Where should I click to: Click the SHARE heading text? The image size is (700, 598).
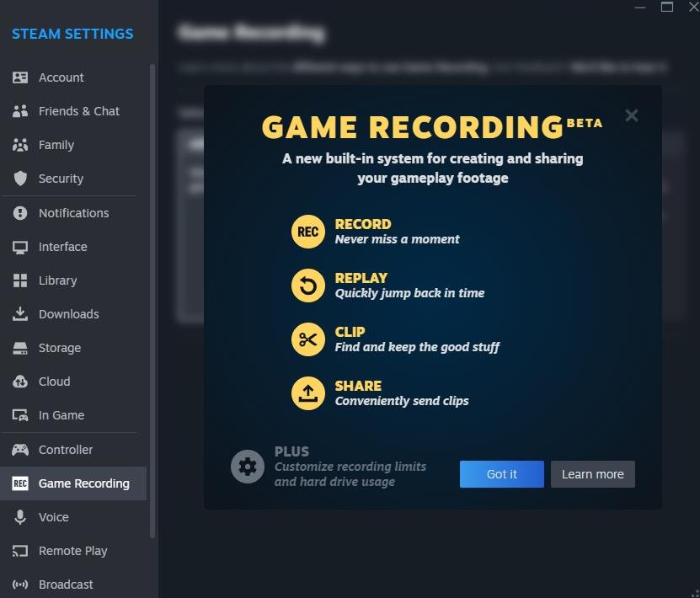pos(358,386)
